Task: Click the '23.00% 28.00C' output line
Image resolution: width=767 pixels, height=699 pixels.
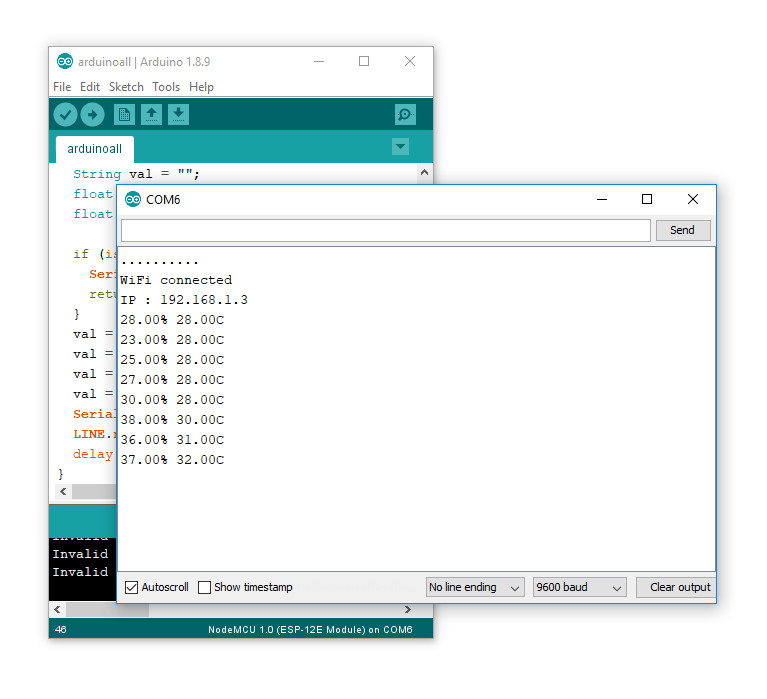Action: click(172, 340)
